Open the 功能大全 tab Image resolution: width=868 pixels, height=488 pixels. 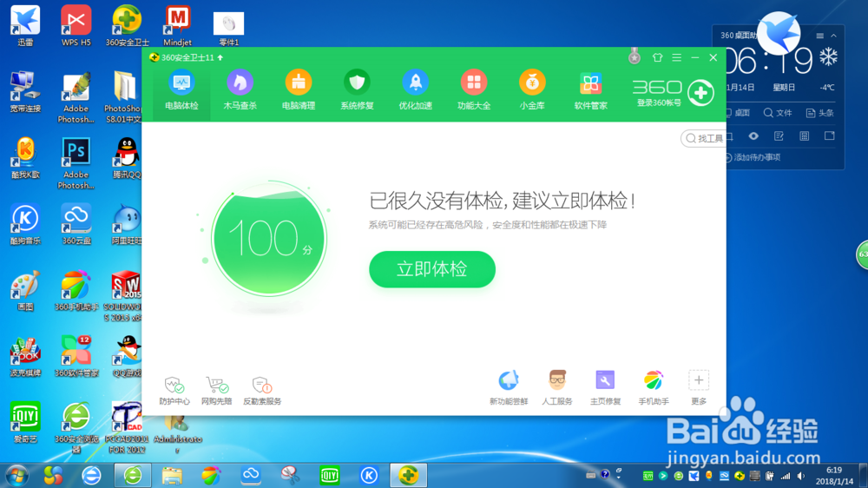[474, 91]
